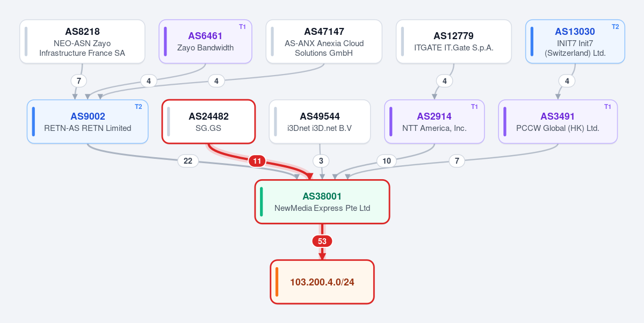Select the AS8218 NEO-ASN Zayo node
The image size is (644, 323).
[x=82, y=41]
